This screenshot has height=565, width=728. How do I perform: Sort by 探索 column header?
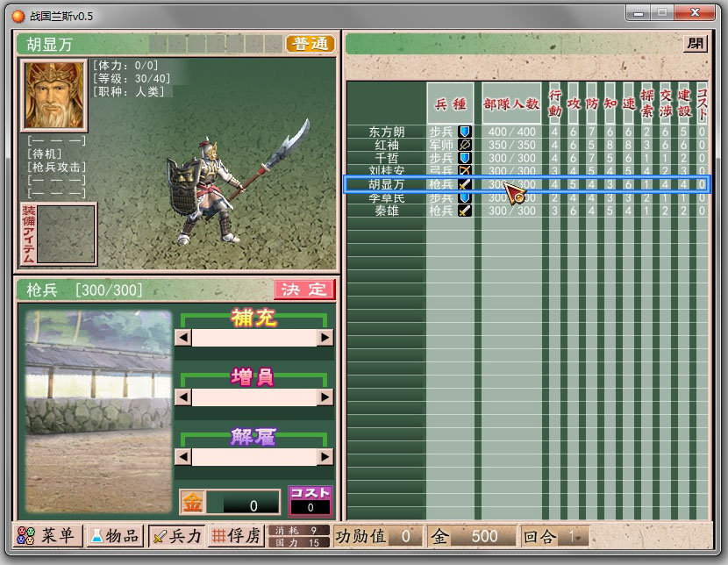[x=646, y=103]
